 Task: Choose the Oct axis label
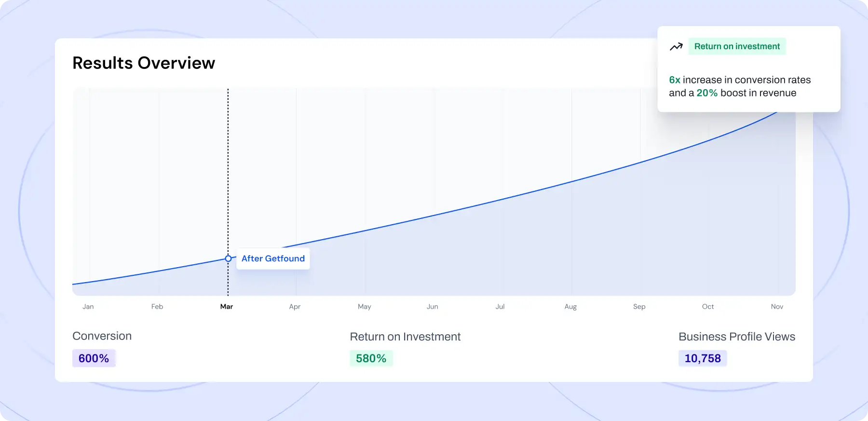click(708, 307)
